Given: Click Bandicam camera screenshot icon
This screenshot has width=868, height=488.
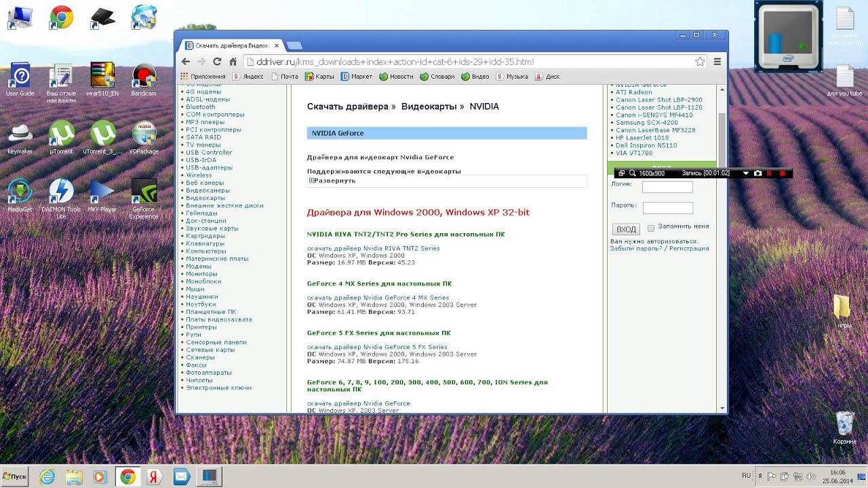Looking at the screenshot, I should pos(758,174).
